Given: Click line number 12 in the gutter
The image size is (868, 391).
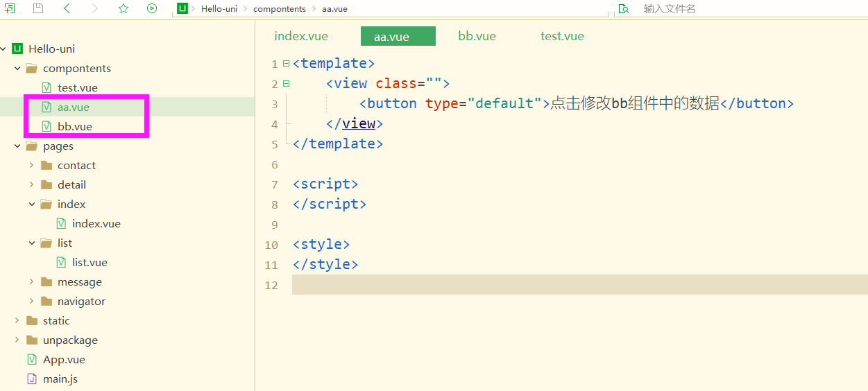Looking at the screenshot, I should (271, 285).
